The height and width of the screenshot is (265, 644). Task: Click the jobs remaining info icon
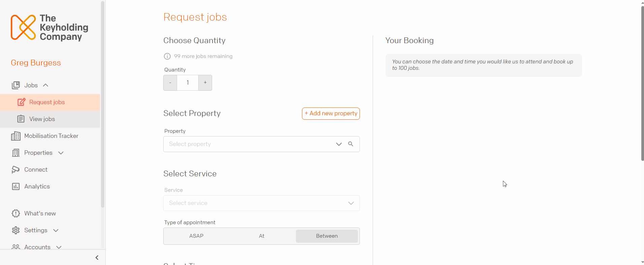[167, 56]
